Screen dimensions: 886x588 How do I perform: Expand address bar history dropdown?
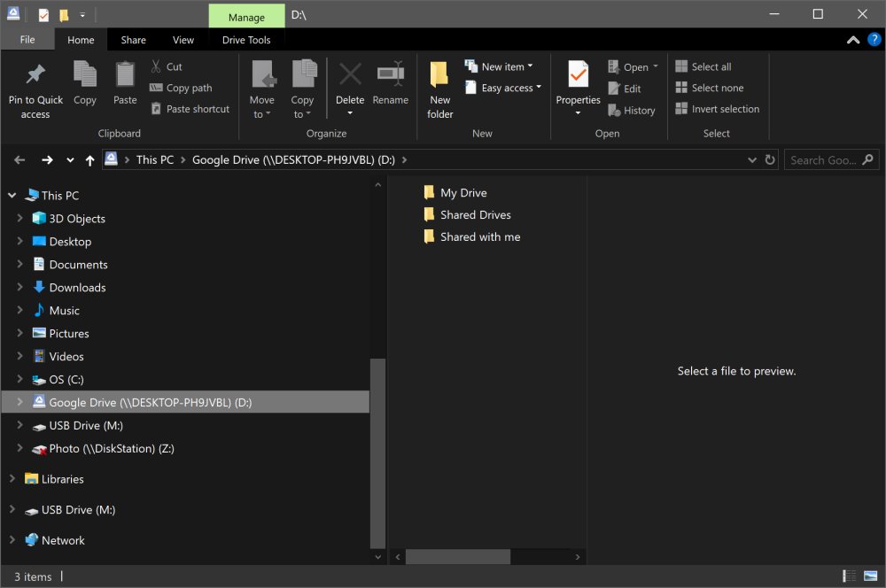752,160
